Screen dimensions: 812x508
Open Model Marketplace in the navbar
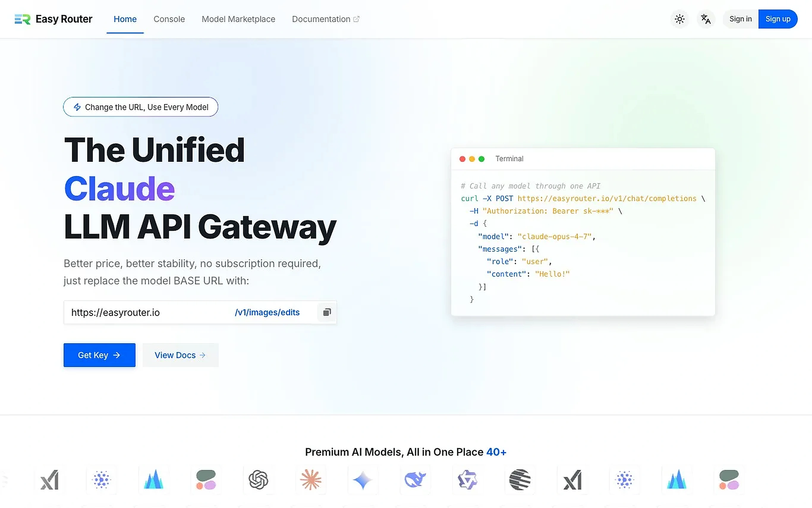click(x=238, y=19)
